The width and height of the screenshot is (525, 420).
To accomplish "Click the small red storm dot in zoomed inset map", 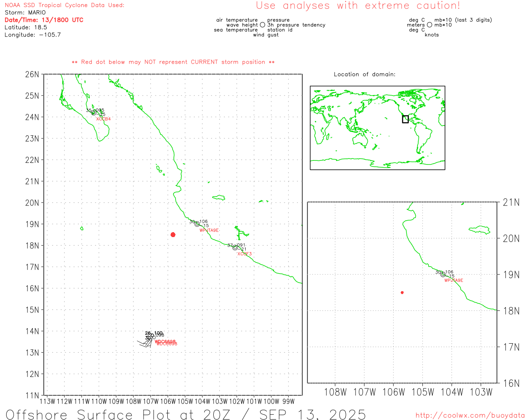I will pyautogui.click(x=402, y=292).
